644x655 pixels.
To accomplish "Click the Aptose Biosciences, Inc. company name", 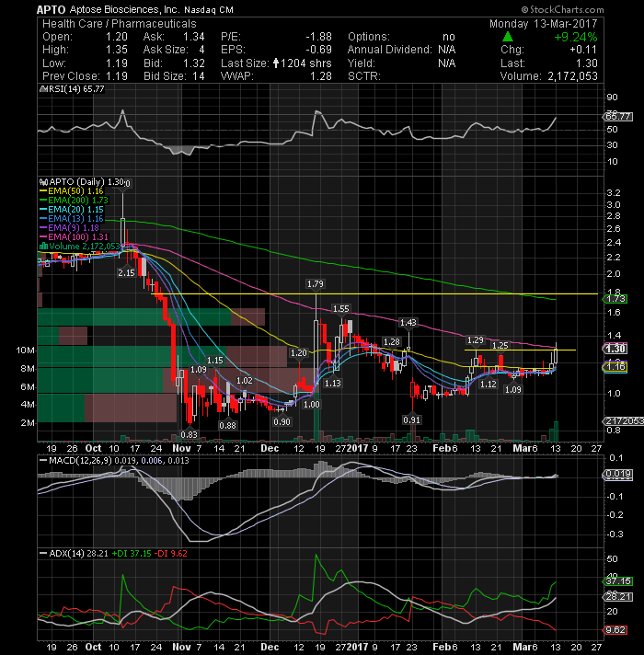I will (x=124, y=9).
